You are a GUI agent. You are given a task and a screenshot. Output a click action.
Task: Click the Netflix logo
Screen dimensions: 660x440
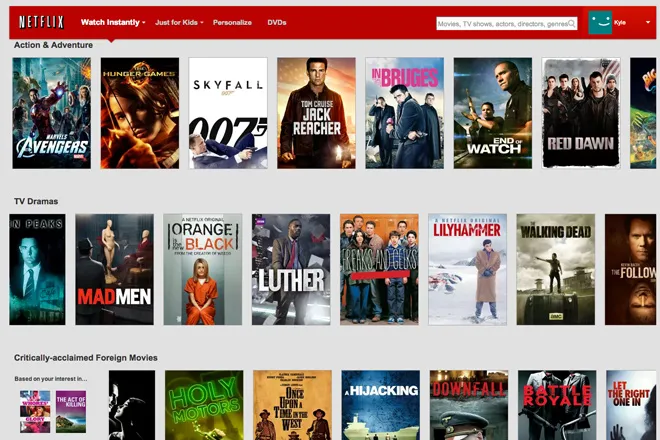(x=41, y=22)
